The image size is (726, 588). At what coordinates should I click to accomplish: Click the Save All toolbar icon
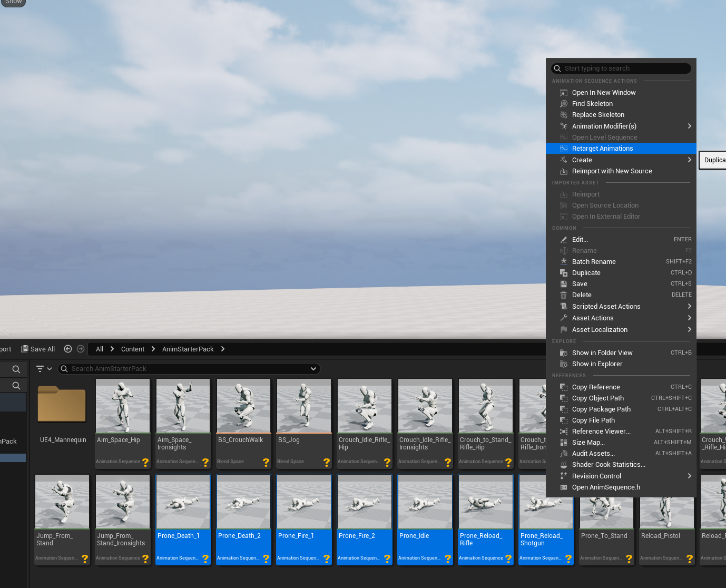24,349
